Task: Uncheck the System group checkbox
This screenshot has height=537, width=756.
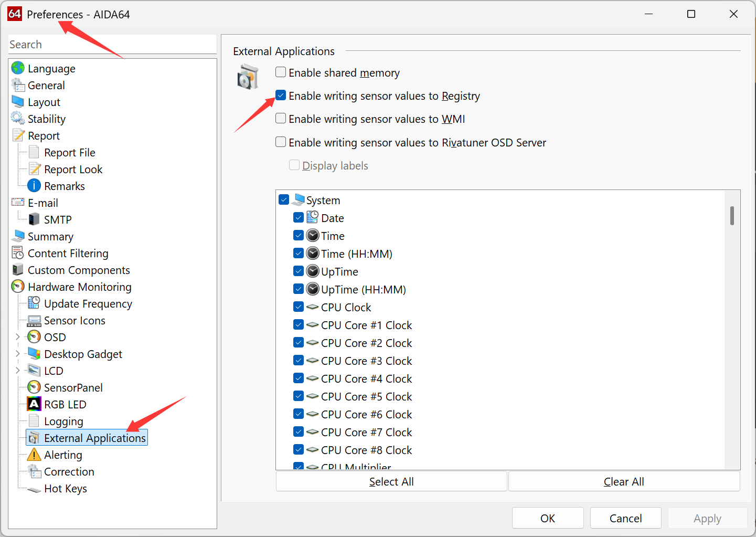Action: coord(284,199)
